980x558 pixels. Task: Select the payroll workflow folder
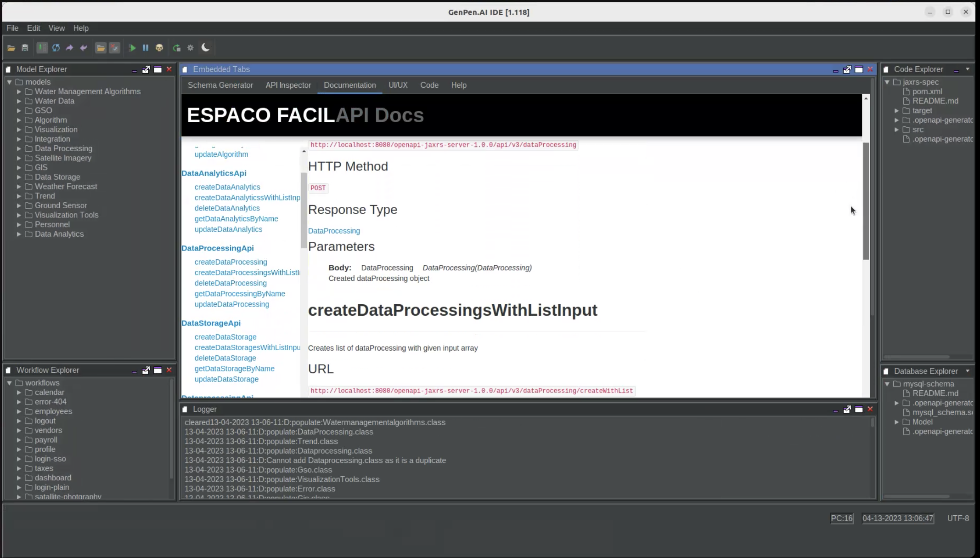[x=46, y=440]
